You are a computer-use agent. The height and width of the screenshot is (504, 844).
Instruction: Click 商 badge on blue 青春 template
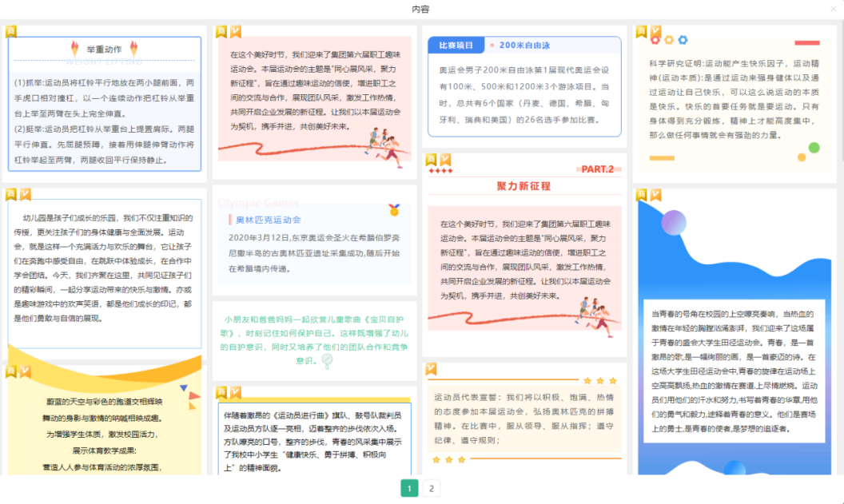tap(641, 194)
